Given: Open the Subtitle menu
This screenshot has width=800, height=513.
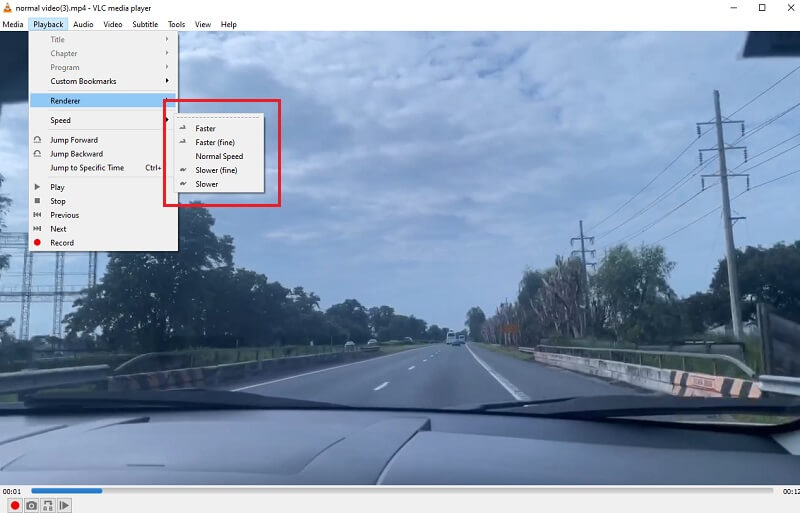Looking at the screenshot, I should click(x=145, y=24).
